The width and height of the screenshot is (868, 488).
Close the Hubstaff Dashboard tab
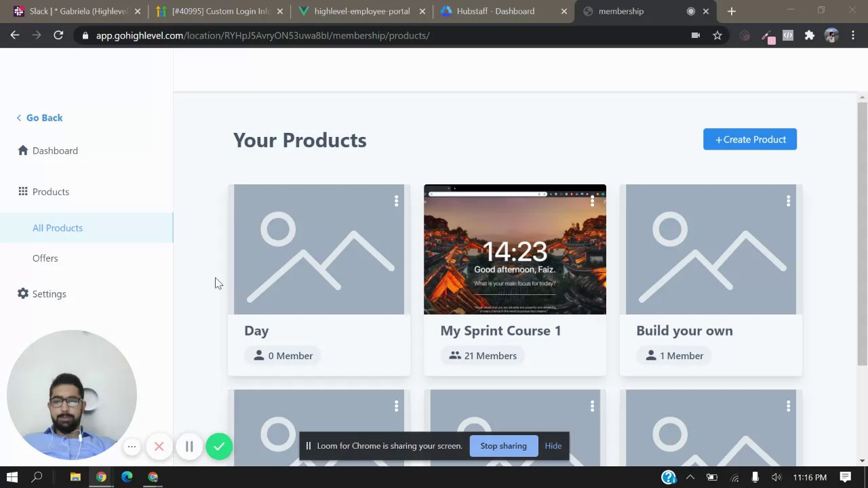(x=564, y=12)
